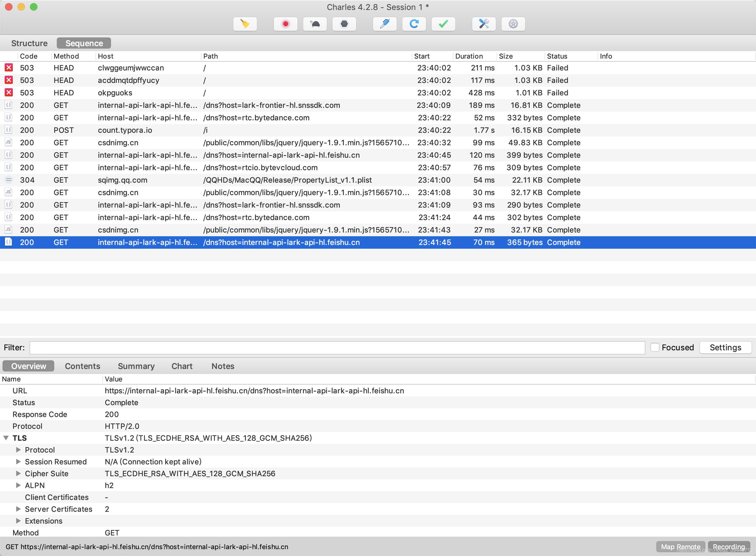This screenshot has width=756, height=556.
Task: Compose a new request with pen icon
Action: click(x=385, y=24)
